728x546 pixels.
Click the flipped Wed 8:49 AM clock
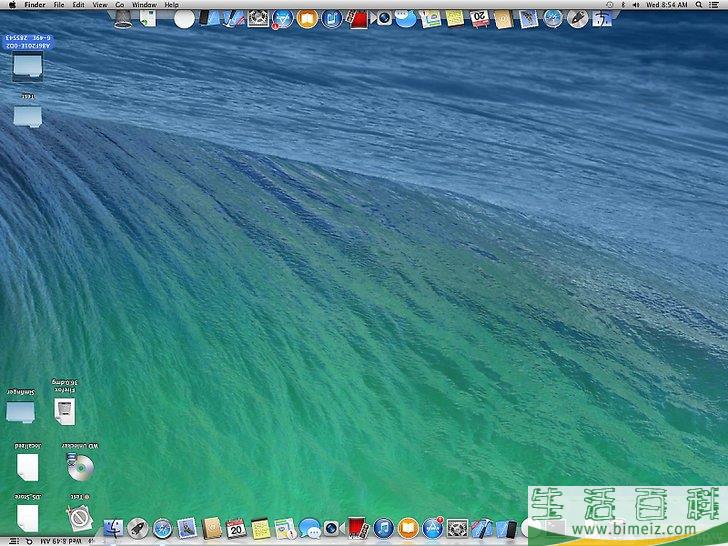(x=60, y=541)
